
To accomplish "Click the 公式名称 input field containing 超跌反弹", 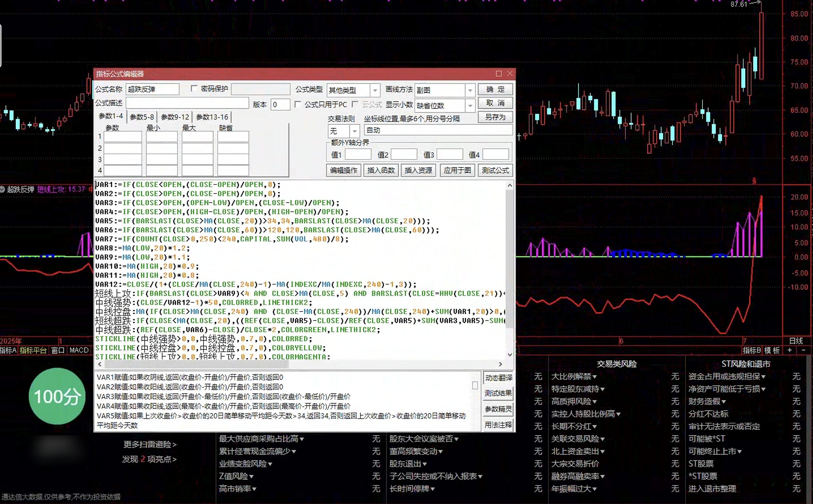I will click(152, 89).
